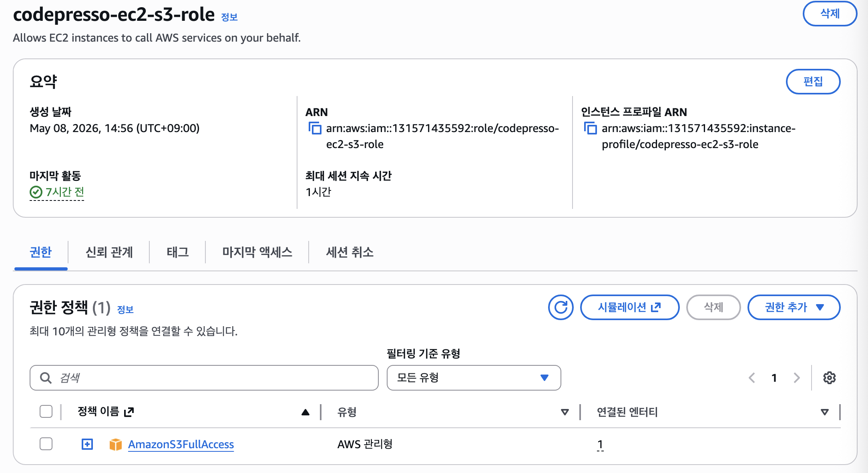Image resolution: width=868 pixels, height=473 pixels.
Task: Sort by the 연결된 엔터티 column arrow
Action: 824,412
